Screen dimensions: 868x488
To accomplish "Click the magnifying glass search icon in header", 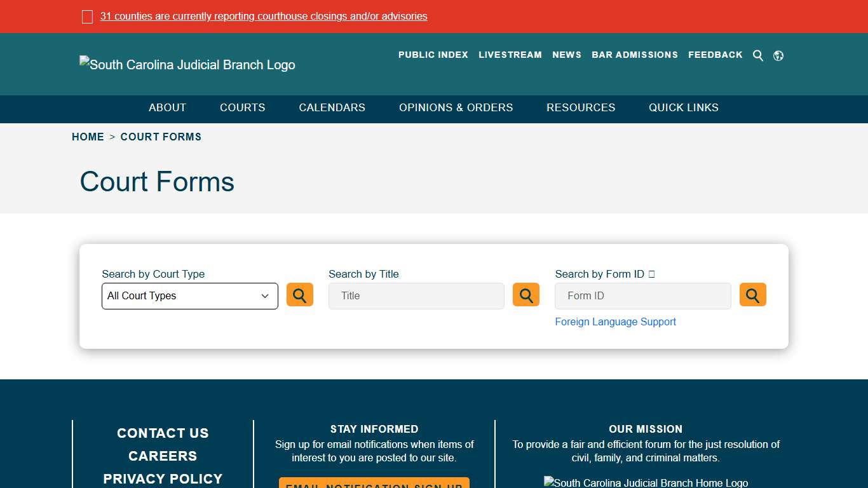I will [x=757, y=55].
